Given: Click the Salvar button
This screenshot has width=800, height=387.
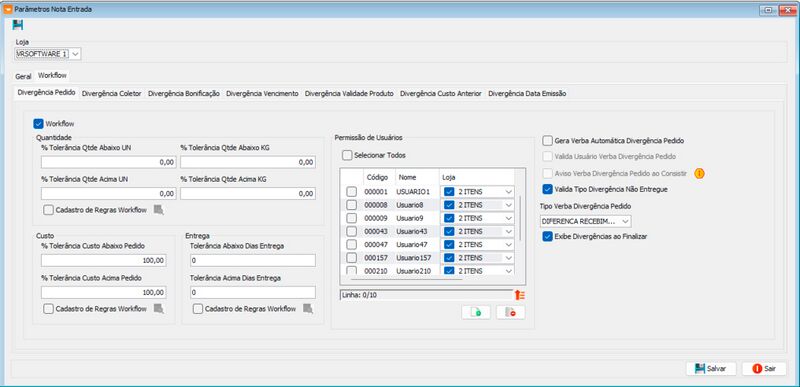Looking at the screenshot, I should point(711,369).
